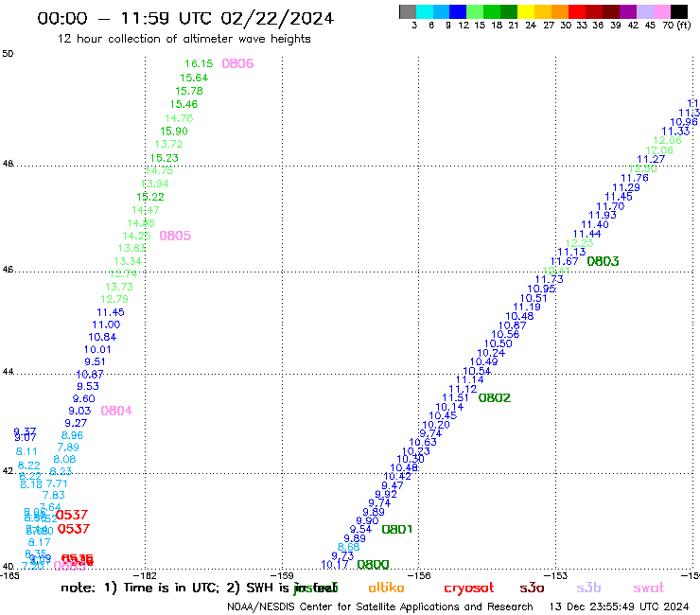
Task: Click the '12 hour collection of altimeter wave heights' subtitle
Action: [184, 39]
